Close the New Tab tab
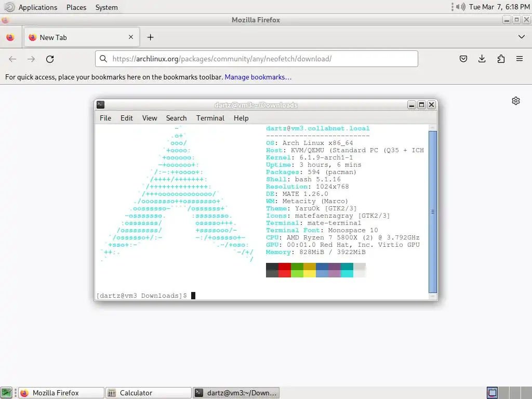 pos(131,37)
